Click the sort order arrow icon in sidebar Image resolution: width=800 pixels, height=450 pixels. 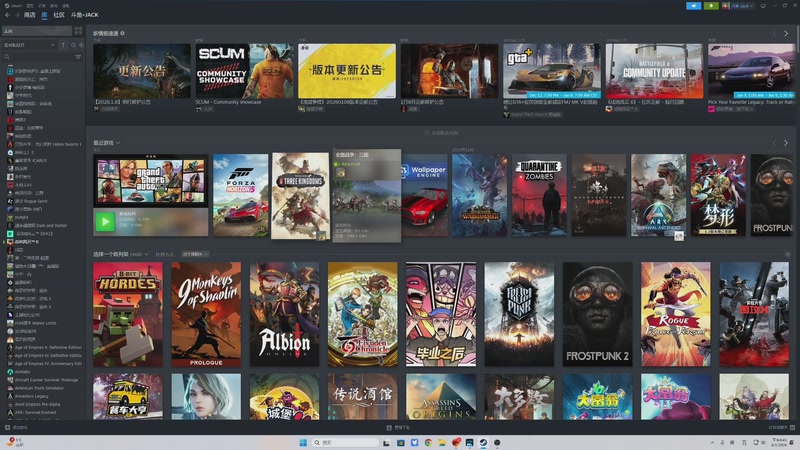pos(63,45)
